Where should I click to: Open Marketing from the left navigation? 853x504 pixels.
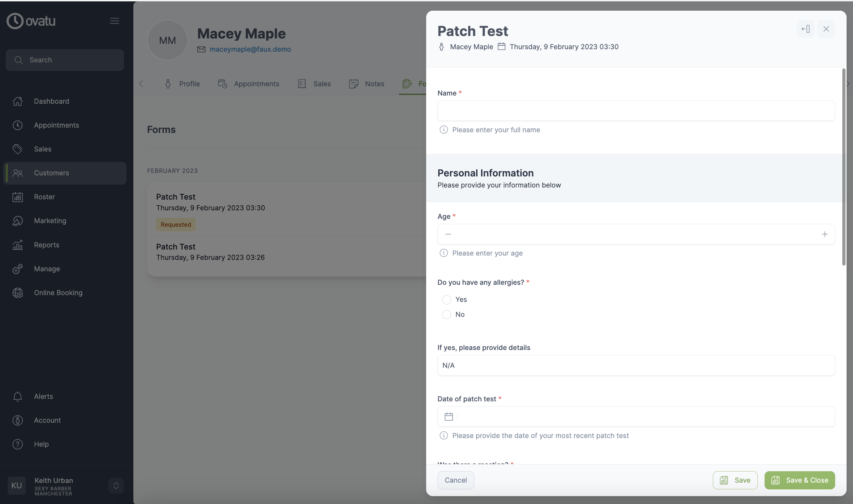point(50,221)
